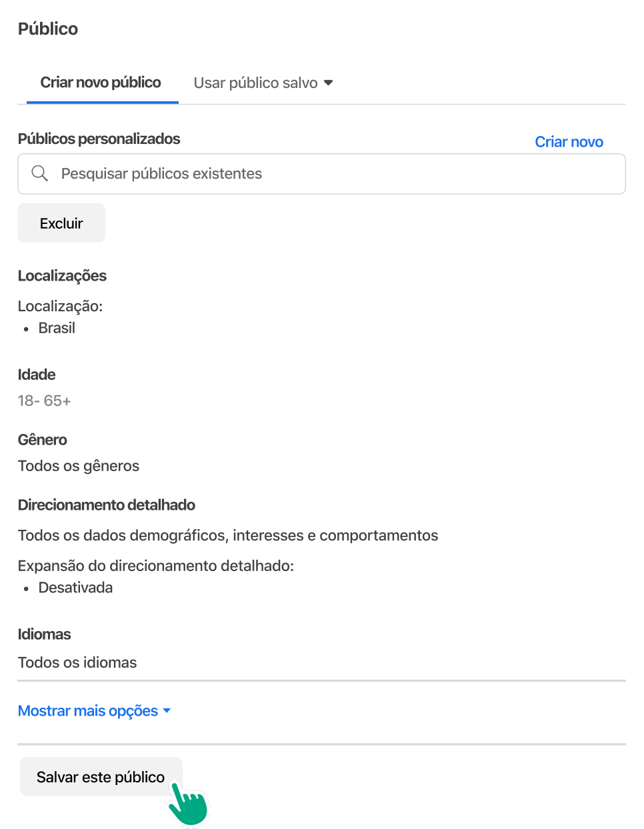Open the Criar novo público tab

tap(101, 83)
